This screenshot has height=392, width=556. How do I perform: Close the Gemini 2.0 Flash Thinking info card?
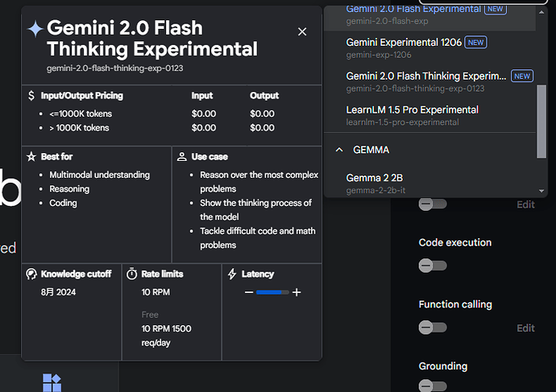coord(302,32)
